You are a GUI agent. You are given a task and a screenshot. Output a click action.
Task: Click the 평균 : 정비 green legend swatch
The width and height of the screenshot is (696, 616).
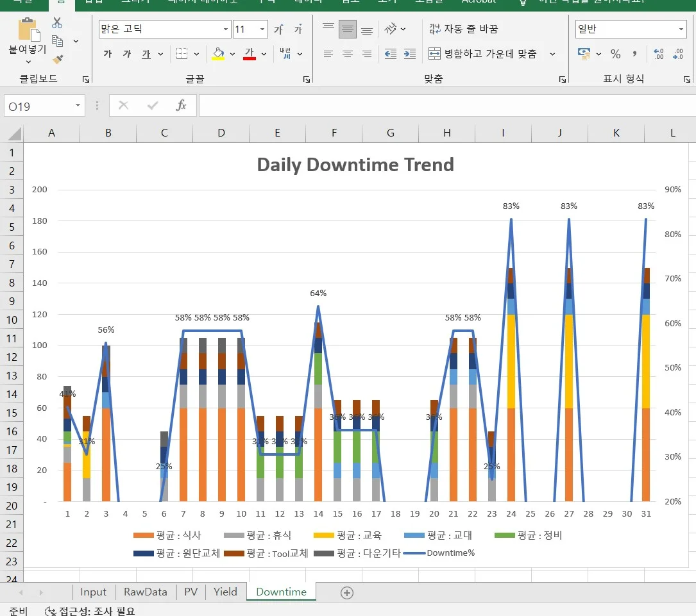[504, 535]
